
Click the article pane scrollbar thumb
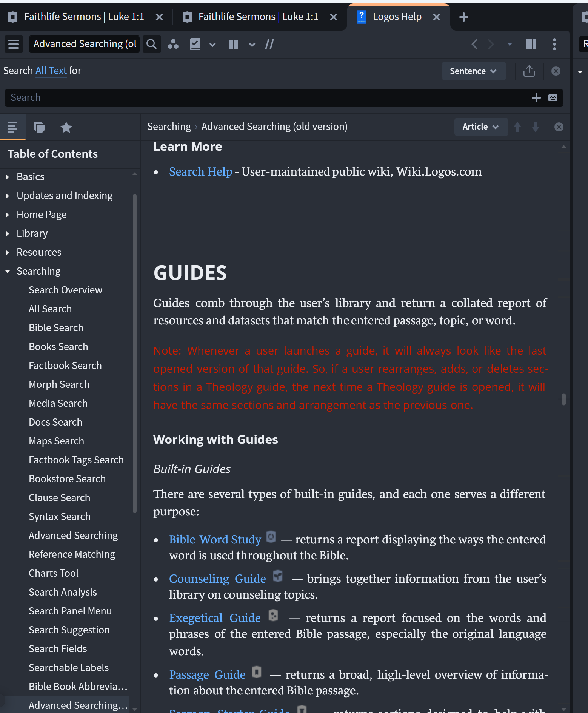(564, 399)
